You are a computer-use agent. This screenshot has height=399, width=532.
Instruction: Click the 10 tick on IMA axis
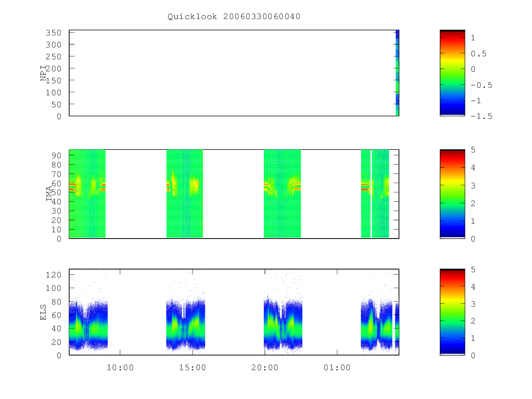point(57,229)
